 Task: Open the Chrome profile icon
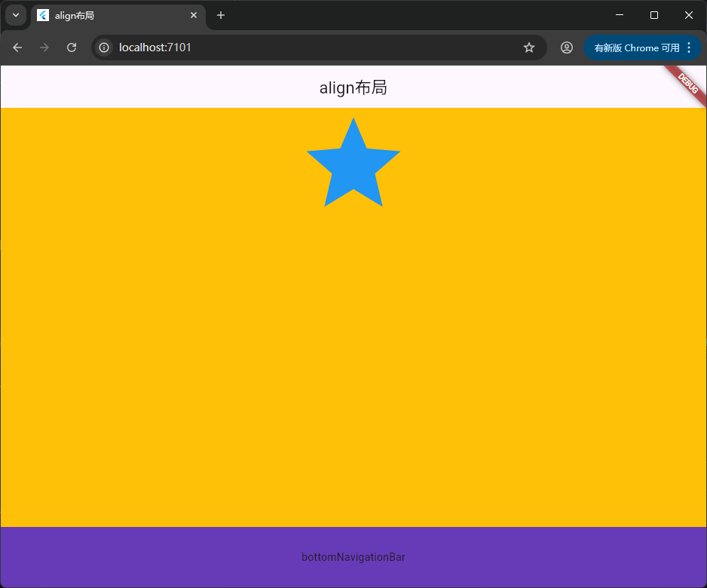point(567,47)
